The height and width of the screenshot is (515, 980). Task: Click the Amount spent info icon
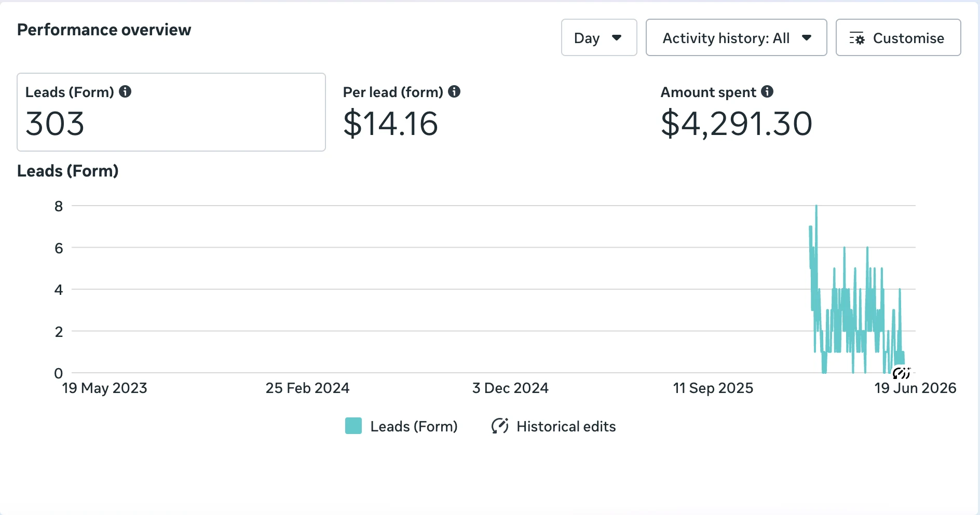767,91
